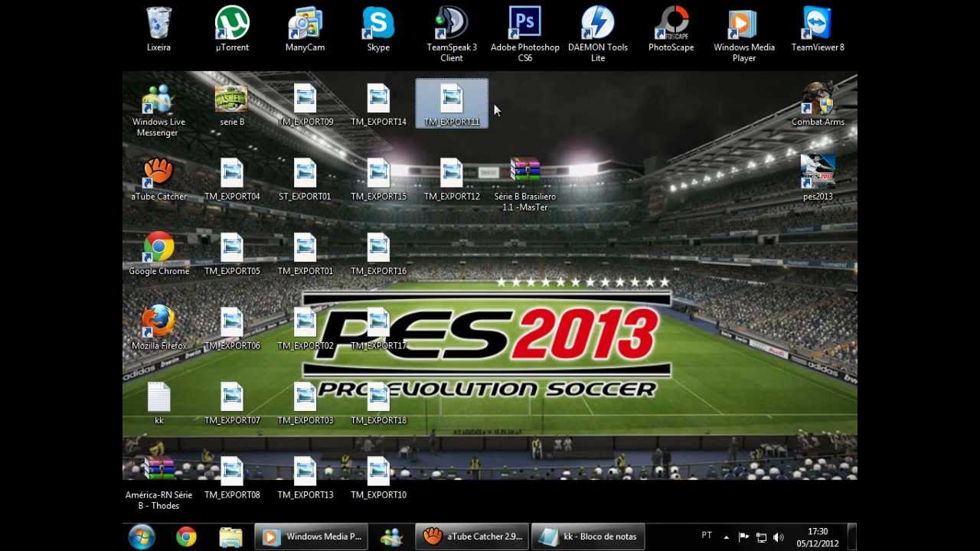Click the TeamSpeak 3 Client shortcut
Image resolution: width=980 pixels, height=551 pixels.
[452, 34]
